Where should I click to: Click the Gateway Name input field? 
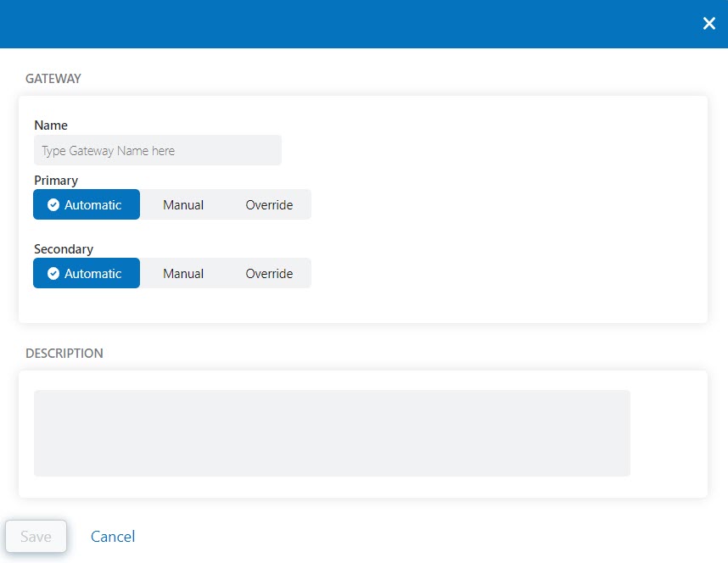tap(158, 149)
